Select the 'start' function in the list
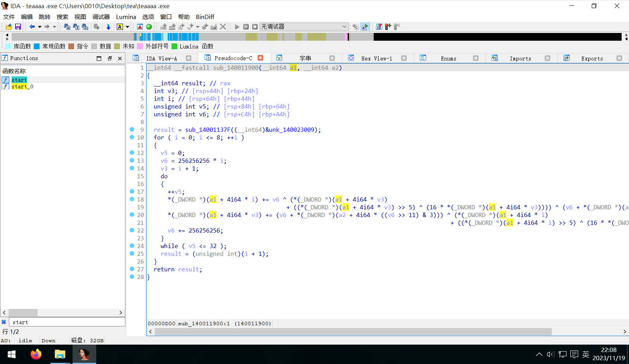 tap(19, 80)
